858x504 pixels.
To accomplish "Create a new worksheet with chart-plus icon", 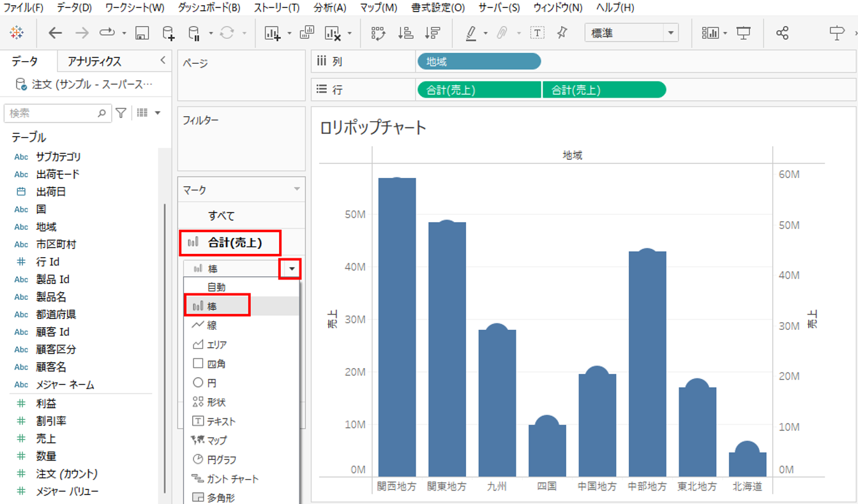I will (x=273, y=33).
